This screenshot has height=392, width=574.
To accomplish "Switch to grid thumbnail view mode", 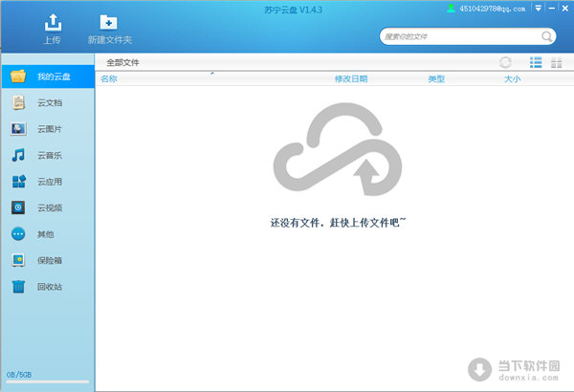I will click(557, 62).
